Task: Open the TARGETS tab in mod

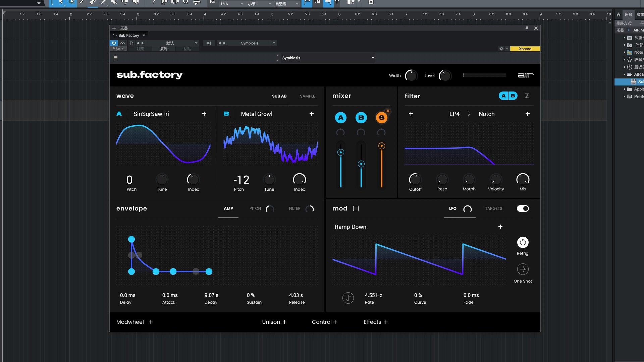Action: (493, 208)
